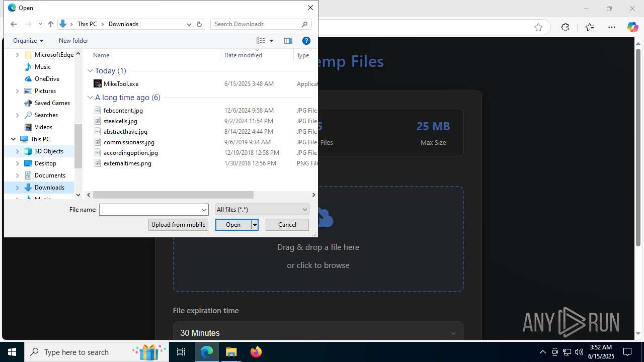This screenshot has width=644, height=362.
Task: Expand the Desktop tree node
Action: point(18,163)
